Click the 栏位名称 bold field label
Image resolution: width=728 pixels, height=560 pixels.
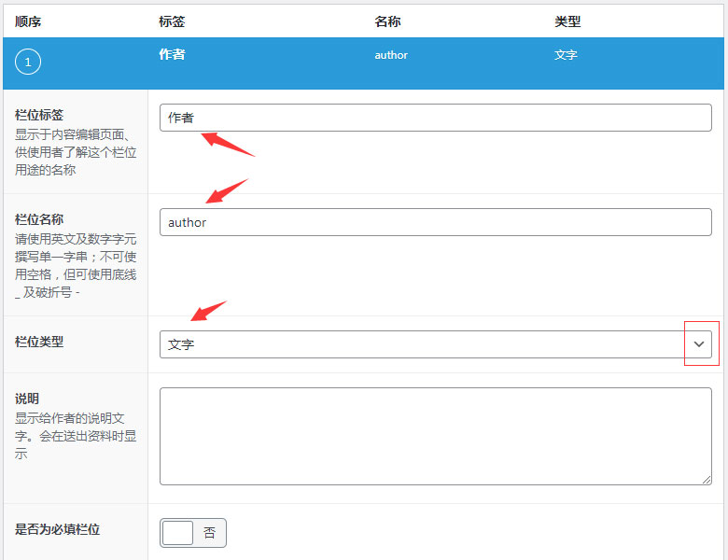(39, 219)
